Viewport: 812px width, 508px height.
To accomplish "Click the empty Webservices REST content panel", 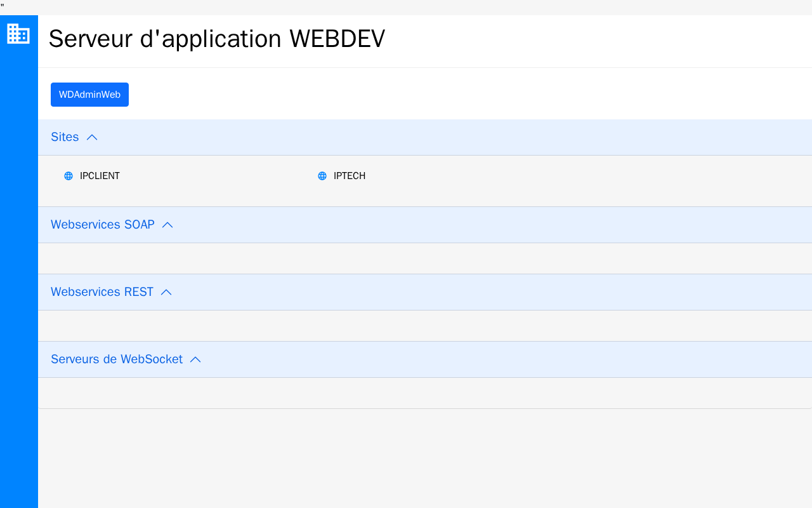I will point(425,326).
